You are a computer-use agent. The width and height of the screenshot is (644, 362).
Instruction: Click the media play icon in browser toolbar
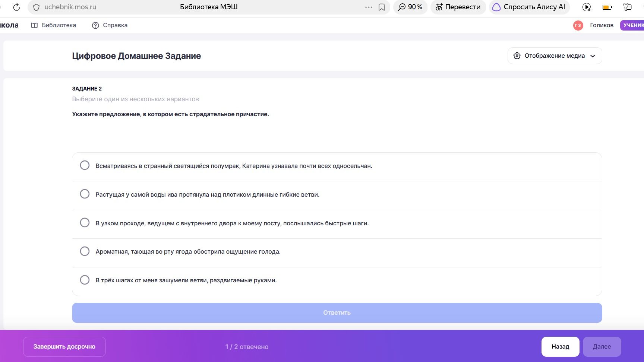click(x=587, y=7)
